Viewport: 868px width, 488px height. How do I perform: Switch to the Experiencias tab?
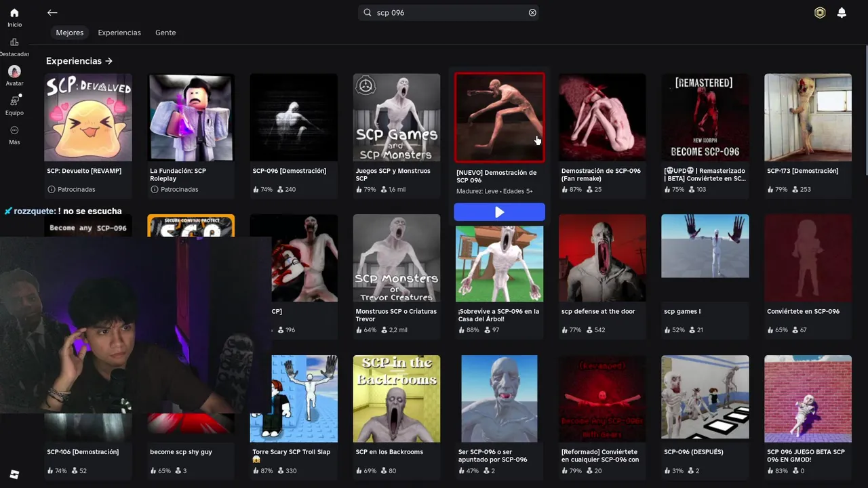(119, 33)
